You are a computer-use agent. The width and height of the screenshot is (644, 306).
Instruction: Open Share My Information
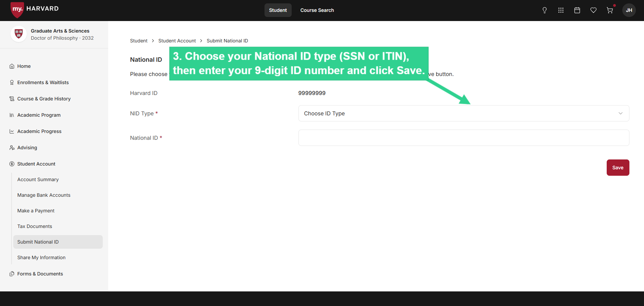(41, 257)
